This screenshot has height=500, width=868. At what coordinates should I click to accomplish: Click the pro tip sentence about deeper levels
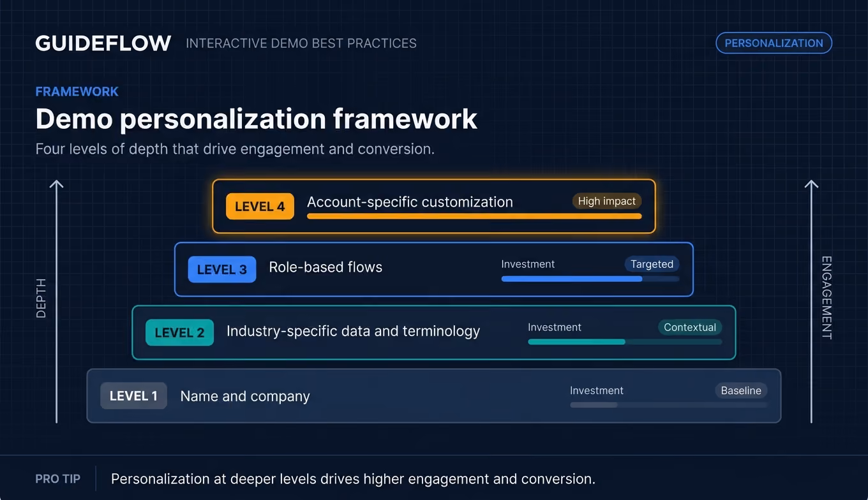353,479
